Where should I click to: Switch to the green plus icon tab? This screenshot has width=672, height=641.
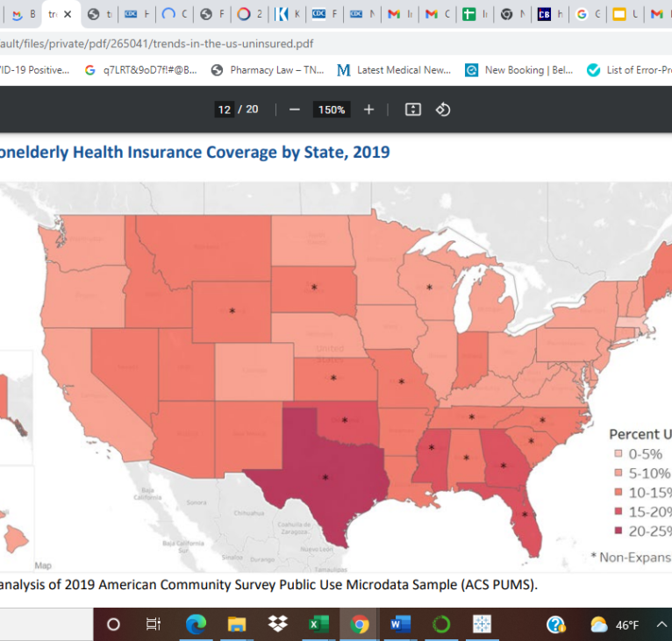click(x=470, y=14)
